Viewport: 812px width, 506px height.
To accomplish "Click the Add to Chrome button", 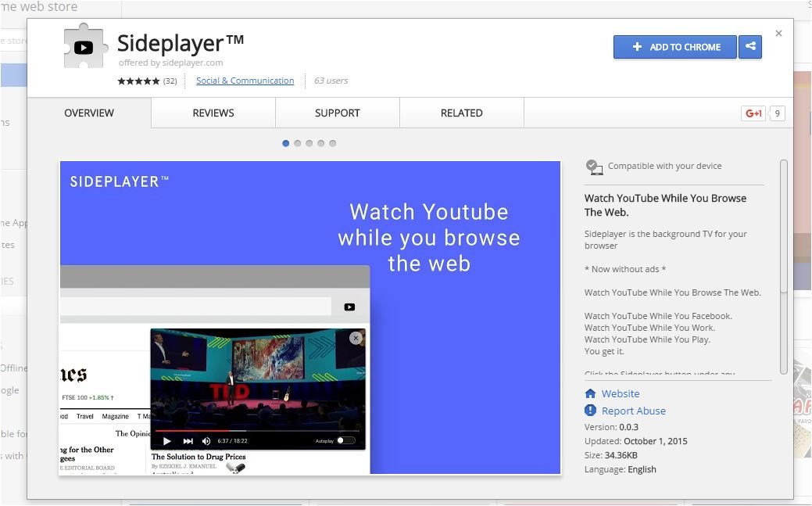I will 674,47.
